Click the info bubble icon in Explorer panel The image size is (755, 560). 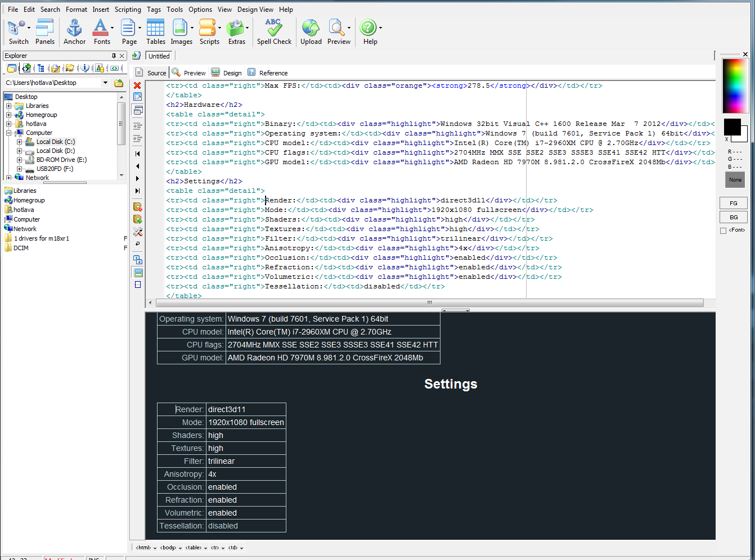tap(85, 68)
